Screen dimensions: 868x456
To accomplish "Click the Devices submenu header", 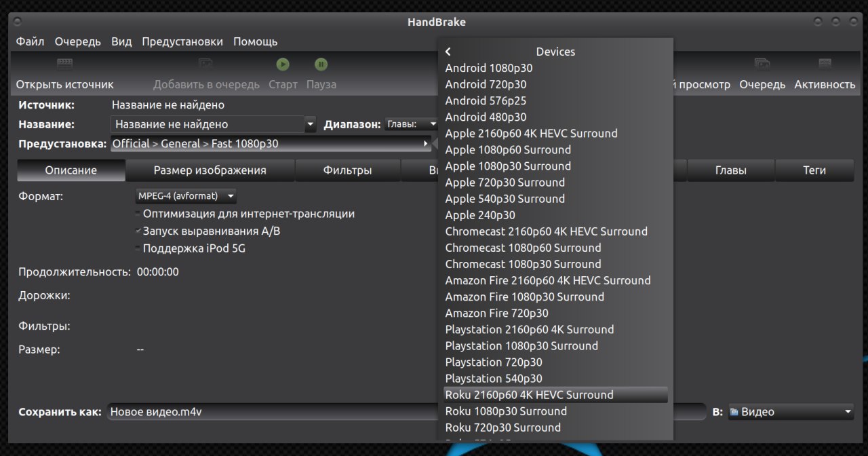I will [555, 52].
